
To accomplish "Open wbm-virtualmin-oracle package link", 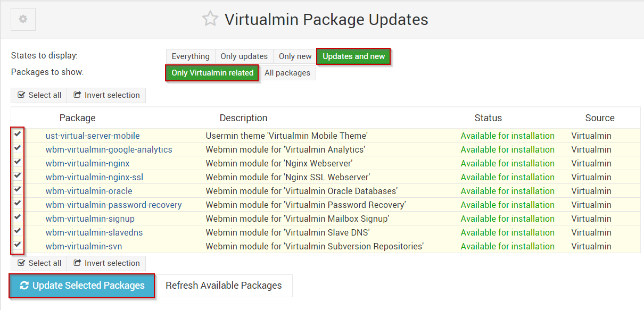I will 89,191.
